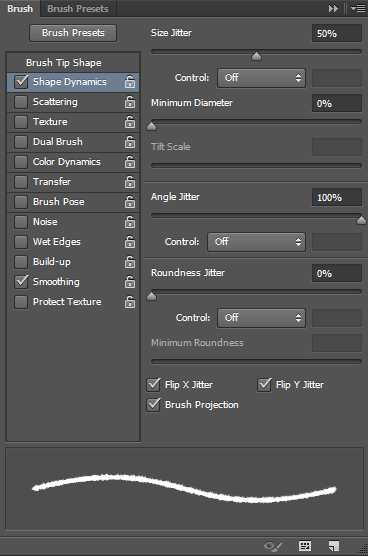Open the Brush panel flyout menu
Viewport: 368px width, 556px height.
(x=358, y=9)
